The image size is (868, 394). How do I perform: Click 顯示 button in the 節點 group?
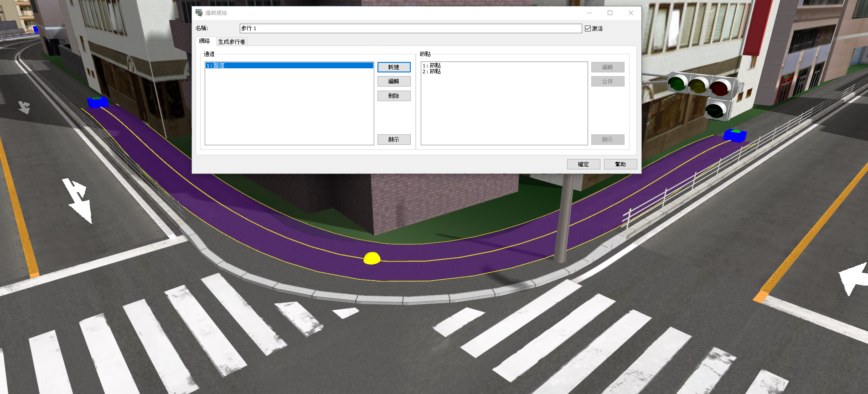(x=608, y=139)
